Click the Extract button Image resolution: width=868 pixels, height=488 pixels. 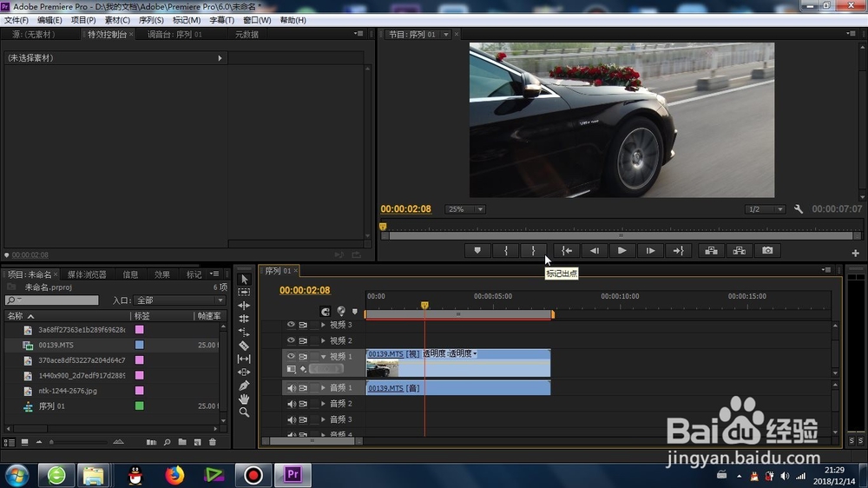click(x=739, y=250)
